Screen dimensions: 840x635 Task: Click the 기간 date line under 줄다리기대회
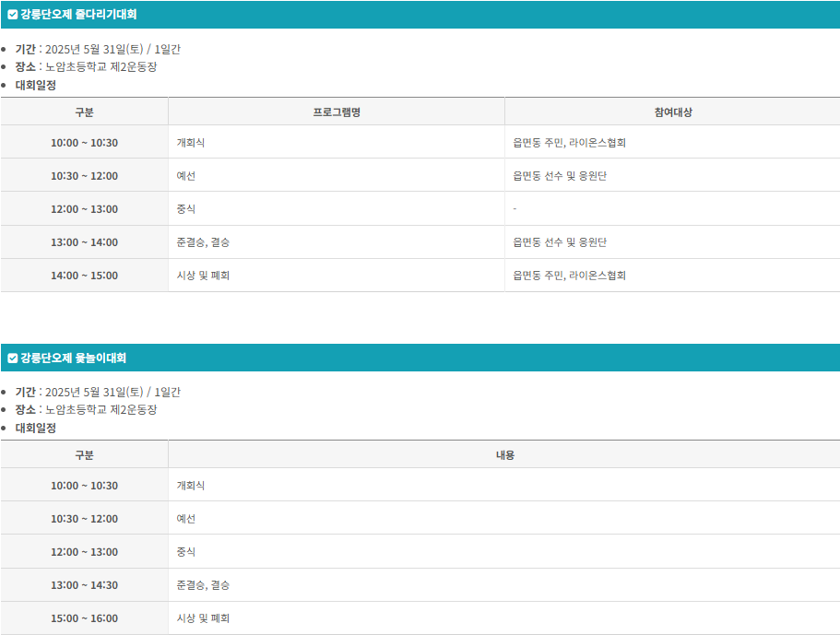(98, 49)
